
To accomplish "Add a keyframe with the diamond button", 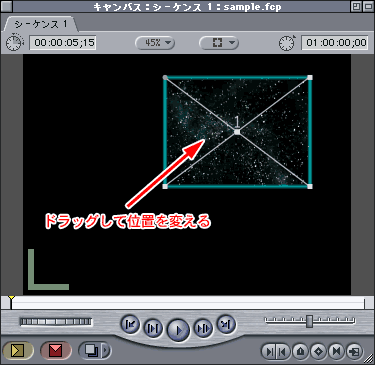I will point(319,351).
